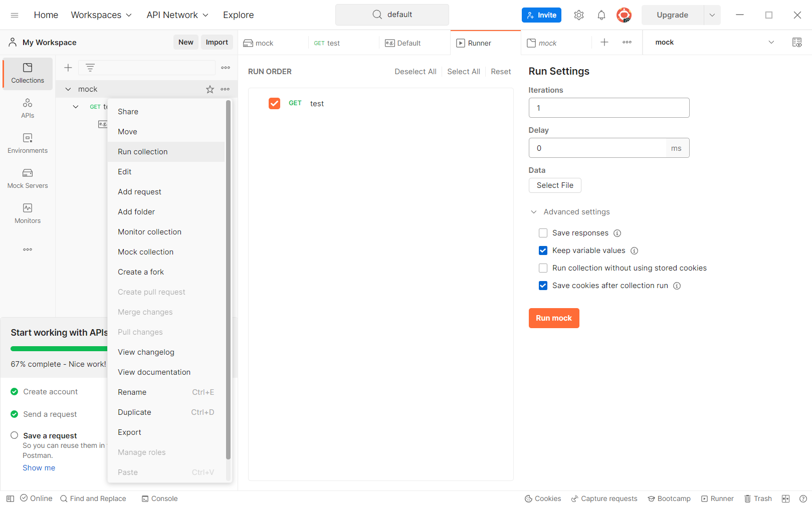Show info for Save responses
Screen dimensions: 812x506
pyautogui.click(x=618, y=233)
